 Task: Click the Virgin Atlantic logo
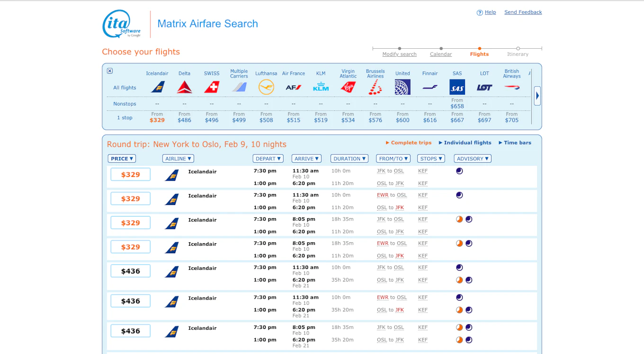coord(348,87)
